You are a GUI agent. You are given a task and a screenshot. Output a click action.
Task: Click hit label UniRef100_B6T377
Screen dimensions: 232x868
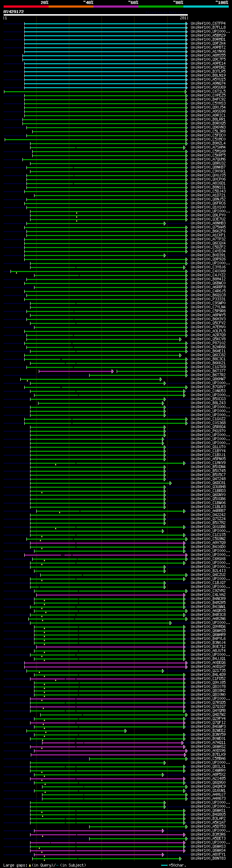[208, 371]
